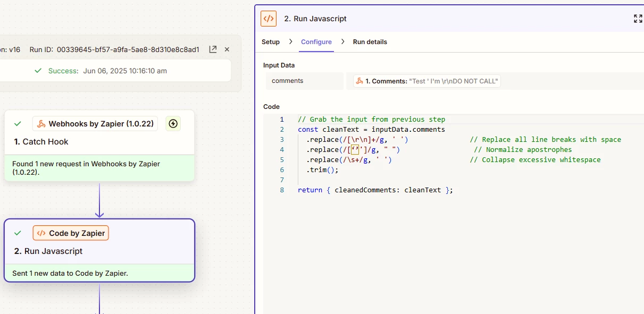The width and height of the screenshot is (644, 314).
Task: Click the green checkmark on Run Javascript step
Action: click(x=18, y=233)
